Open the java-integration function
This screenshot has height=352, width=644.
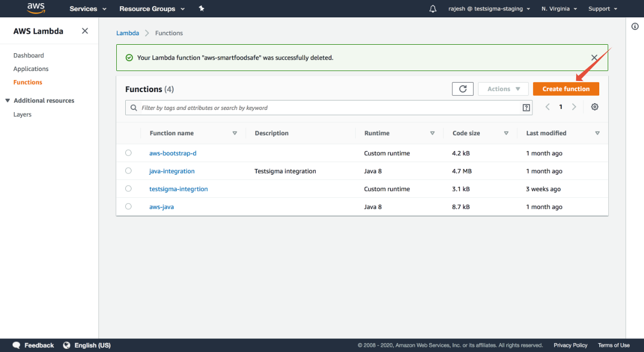172,171
